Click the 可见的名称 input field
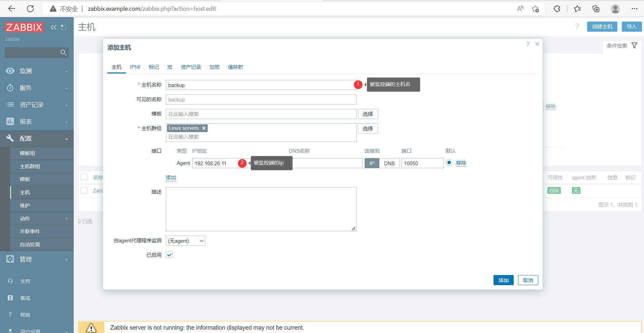Image resolution: width=644 pixels, height=333 pixels. (261, 99)
